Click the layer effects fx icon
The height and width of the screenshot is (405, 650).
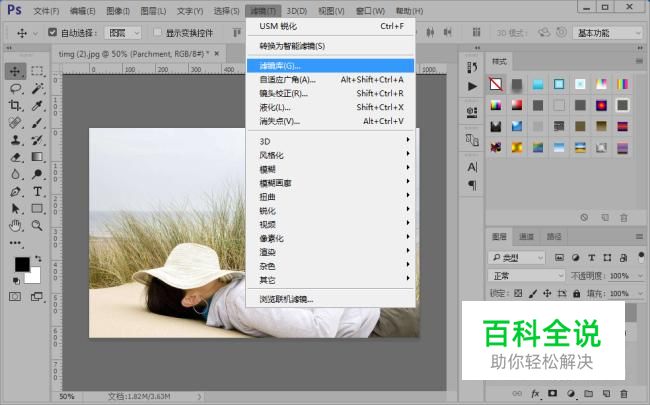535,393
